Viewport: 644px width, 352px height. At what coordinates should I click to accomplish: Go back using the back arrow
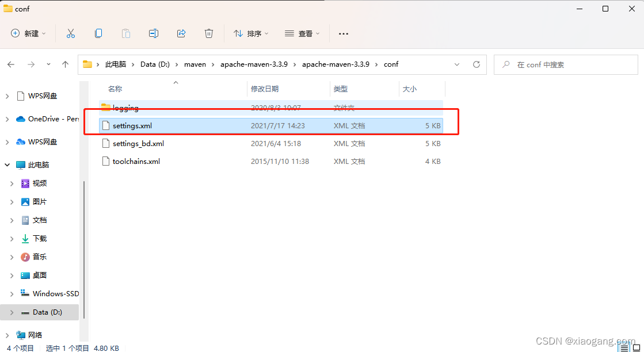[x=10, y=64]
